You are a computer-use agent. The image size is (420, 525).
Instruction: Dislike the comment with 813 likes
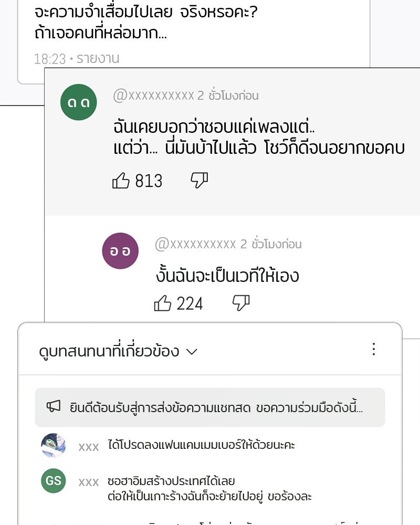point(199,181)
